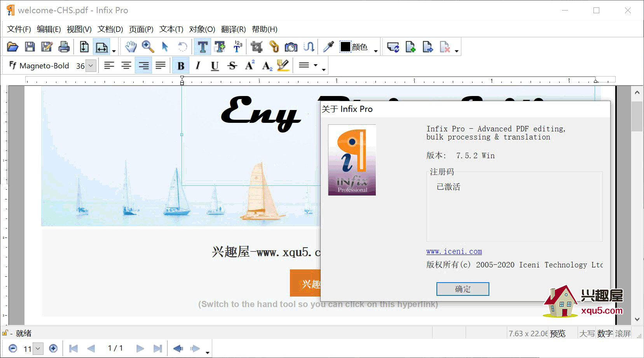644x358 pixels.
Task: Click the Undo rotate arrow icon
Action: [x=182, y=47]
